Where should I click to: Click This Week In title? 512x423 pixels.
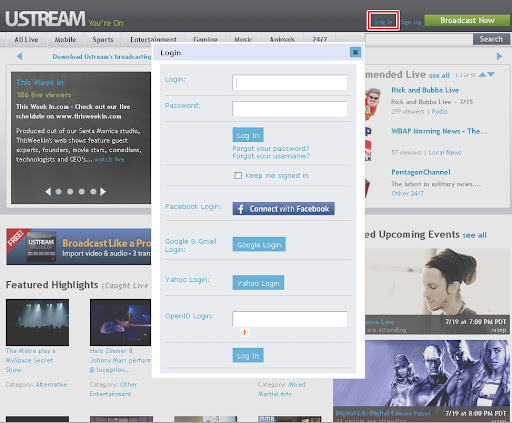(x=40, y=82)
